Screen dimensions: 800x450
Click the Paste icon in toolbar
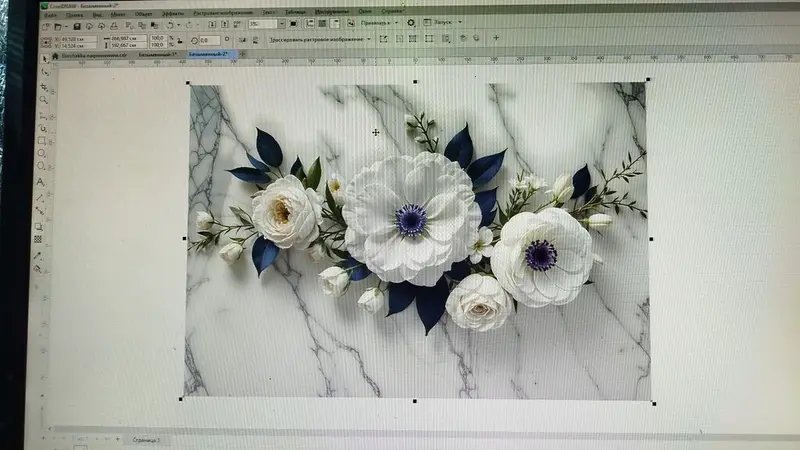point(154,25)
